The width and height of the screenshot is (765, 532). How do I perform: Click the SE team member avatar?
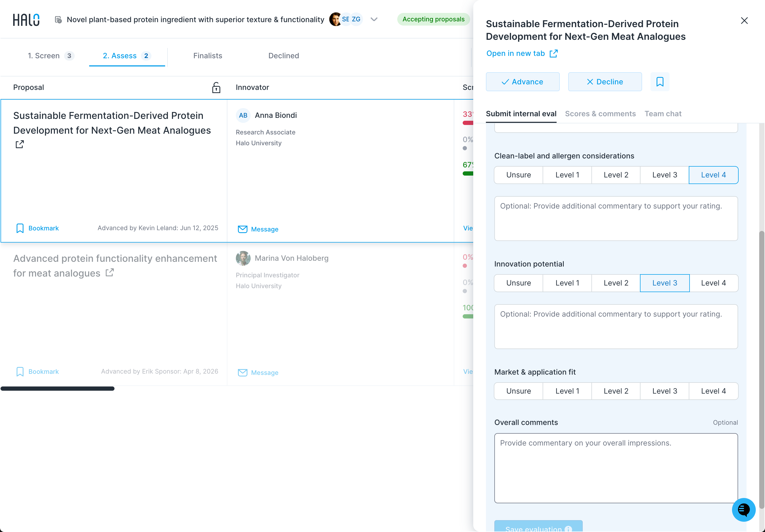[346, 19]
